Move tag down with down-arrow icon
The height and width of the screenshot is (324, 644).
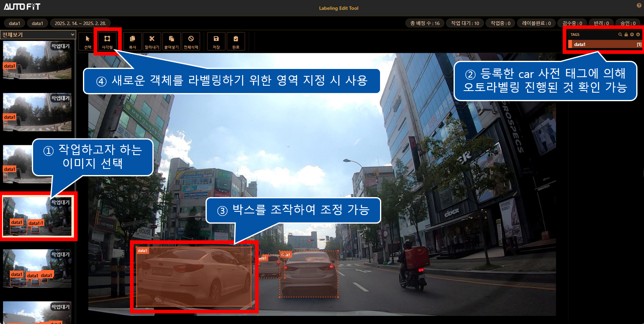[638, 35]
